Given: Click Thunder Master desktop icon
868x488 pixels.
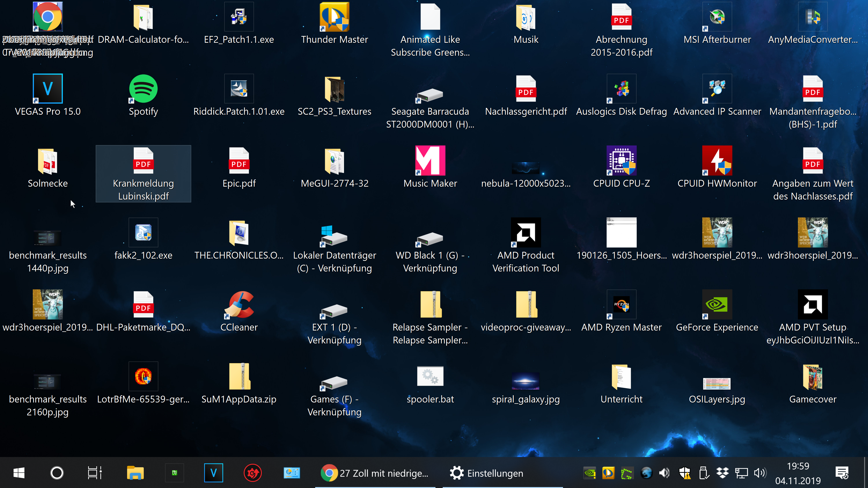Looking at the screenshot, I should point(334,17).
